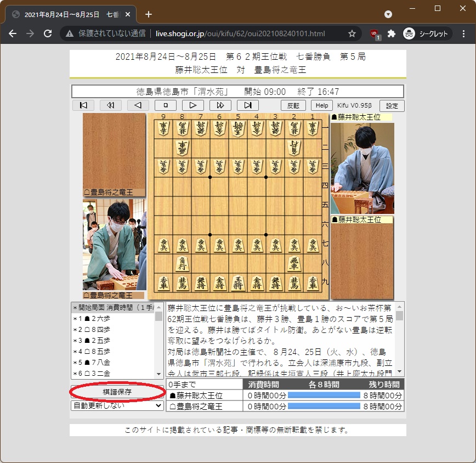
Task: Open Chrome's three-dot menu
Action: click(463, 33)
